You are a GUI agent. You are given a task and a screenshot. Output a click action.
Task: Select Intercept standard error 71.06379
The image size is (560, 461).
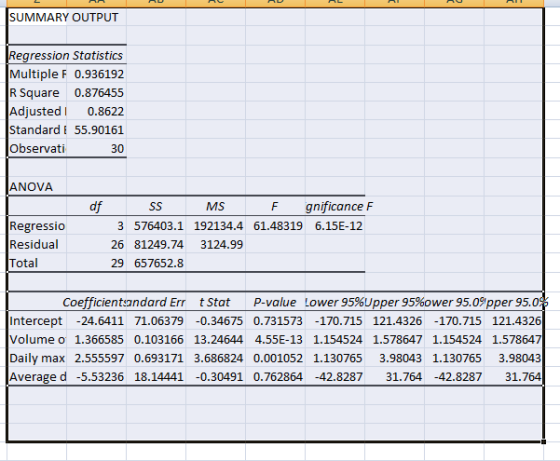tap(156, 321)
